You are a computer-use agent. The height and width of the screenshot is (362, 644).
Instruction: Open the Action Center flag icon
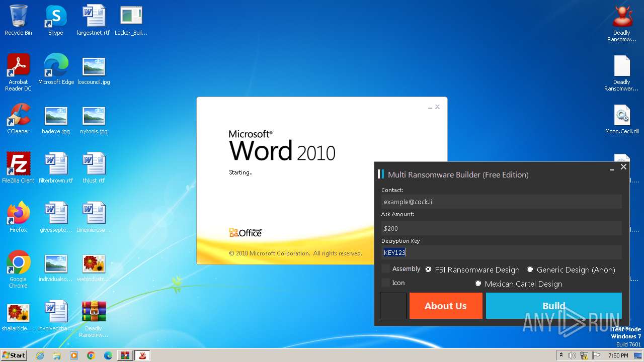tap(596, 355)
